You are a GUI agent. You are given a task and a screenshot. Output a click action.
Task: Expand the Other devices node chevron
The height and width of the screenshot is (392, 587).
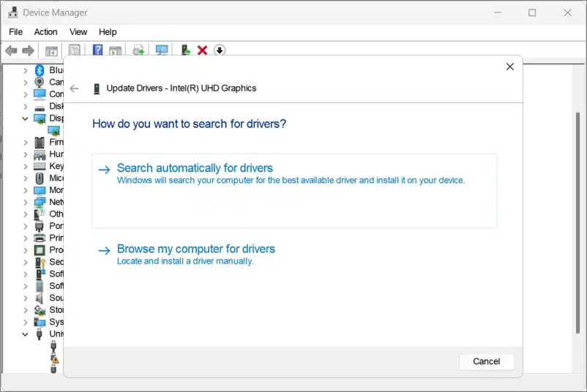click(25, 214)
